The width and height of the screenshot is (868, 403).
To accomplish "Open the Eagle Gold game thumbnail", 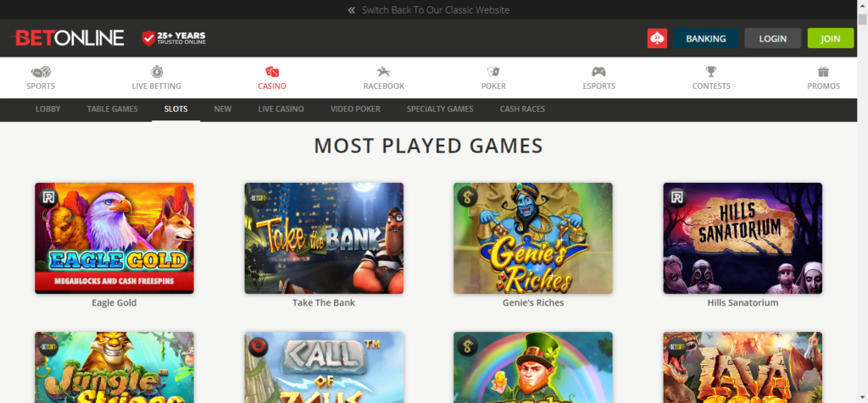I will tap(114, 238).
